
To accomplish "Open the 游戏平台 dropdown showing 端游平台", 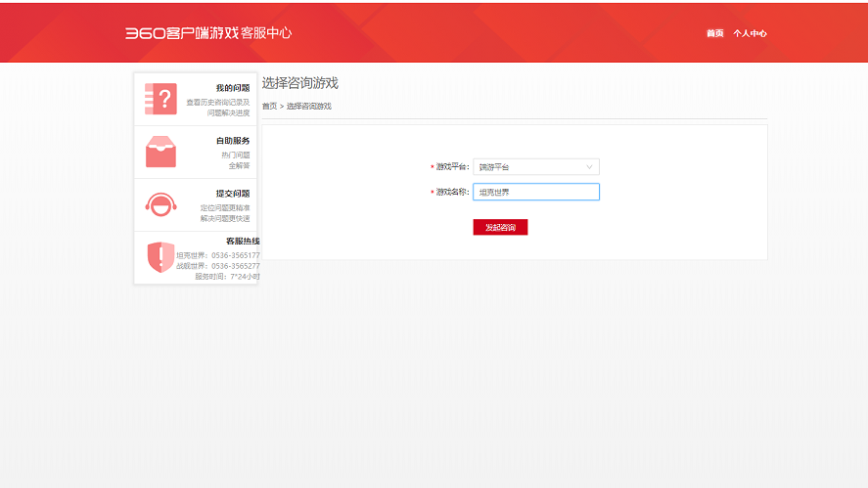I will pyautogui.click(x=536, y=166).
